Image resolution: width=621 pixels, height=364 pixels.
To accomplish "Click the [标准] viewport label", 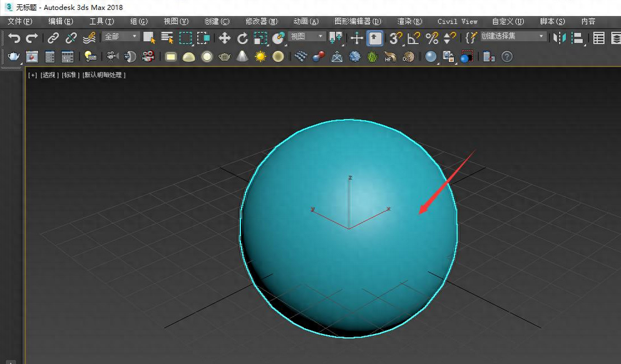I will coord(71,75).
